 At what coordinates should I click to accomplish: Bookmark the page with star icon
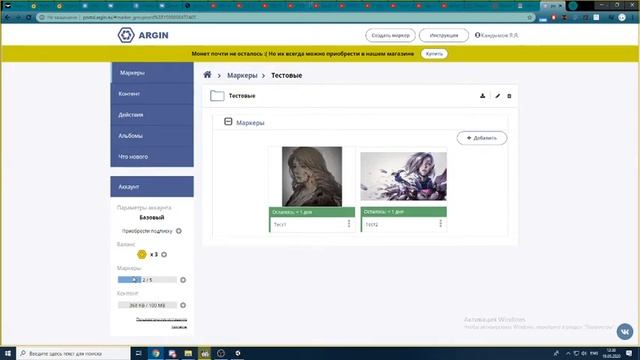coord(530,18)
